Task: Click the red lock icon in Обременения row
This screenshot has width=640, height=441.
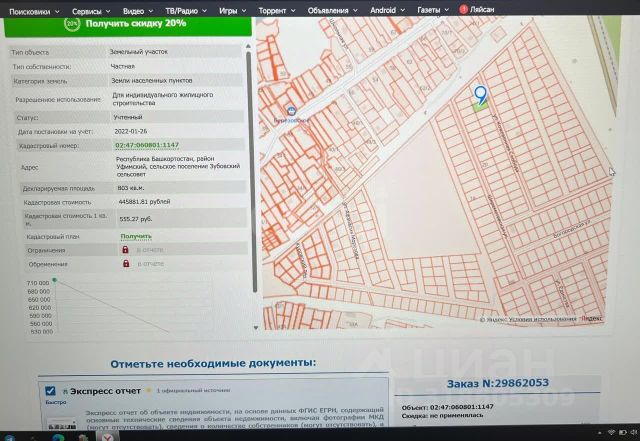Action: coord(126,263)
